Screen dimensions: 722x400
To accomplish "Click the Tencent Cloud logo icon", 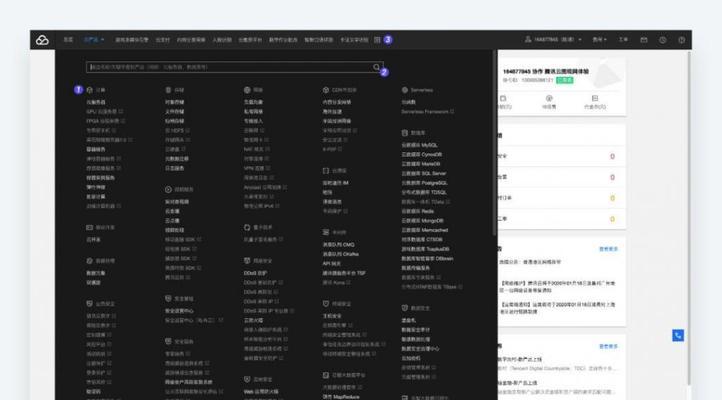I will point(42,40).
